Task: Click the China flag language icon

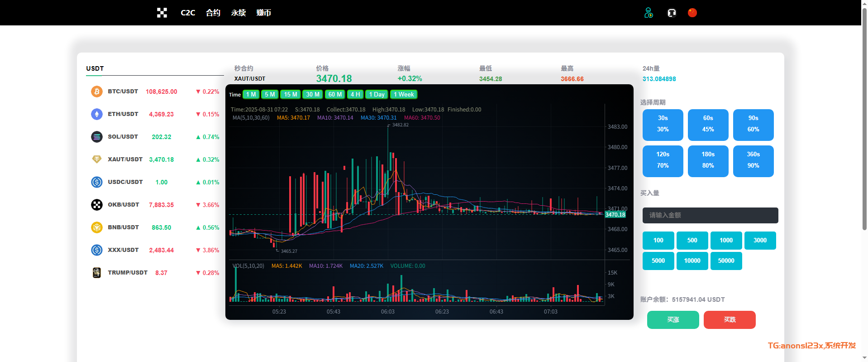Action: click(692, 13)
